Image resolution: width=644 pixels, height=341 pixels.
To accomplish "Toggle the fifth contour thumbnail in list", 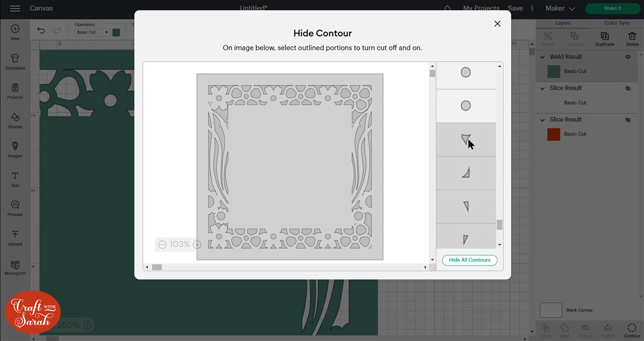I will [466, 206].
